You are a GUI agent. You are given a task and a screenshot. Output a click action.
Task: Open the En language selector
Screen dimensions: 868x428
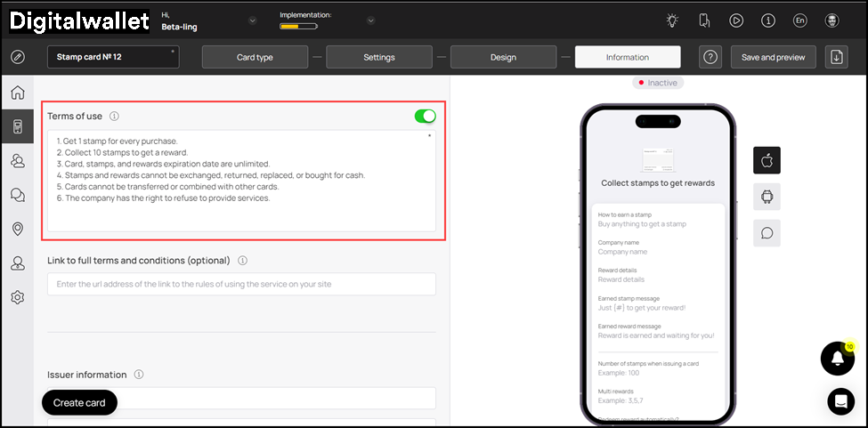800,20
